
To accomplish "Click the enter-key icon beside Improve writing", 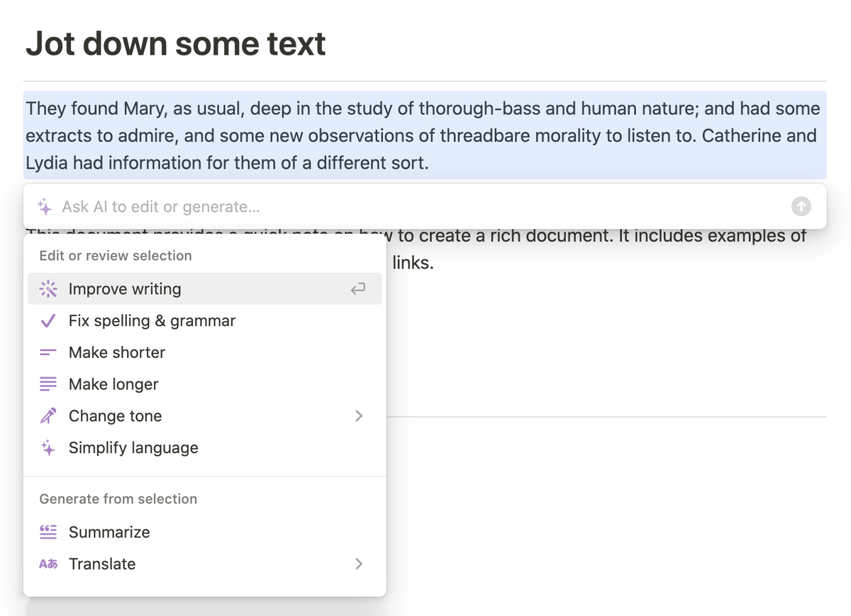I will [358, 289].
